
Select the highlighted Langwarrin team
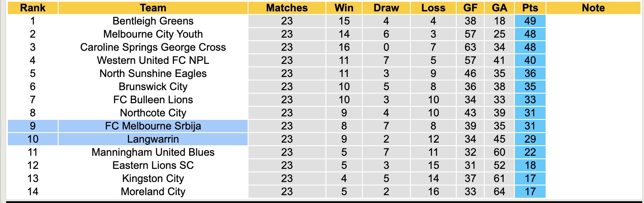[x=153, y=139]
